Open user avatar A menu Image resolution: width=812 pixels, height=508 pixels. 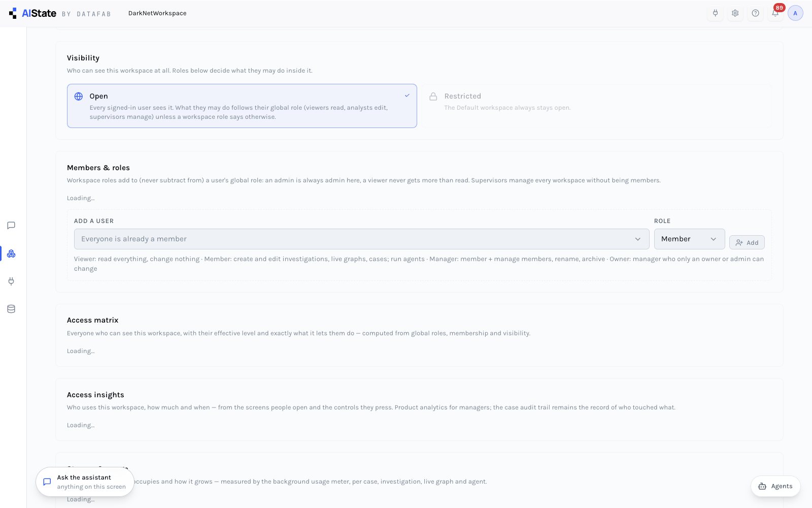click(x=795, y=13)
